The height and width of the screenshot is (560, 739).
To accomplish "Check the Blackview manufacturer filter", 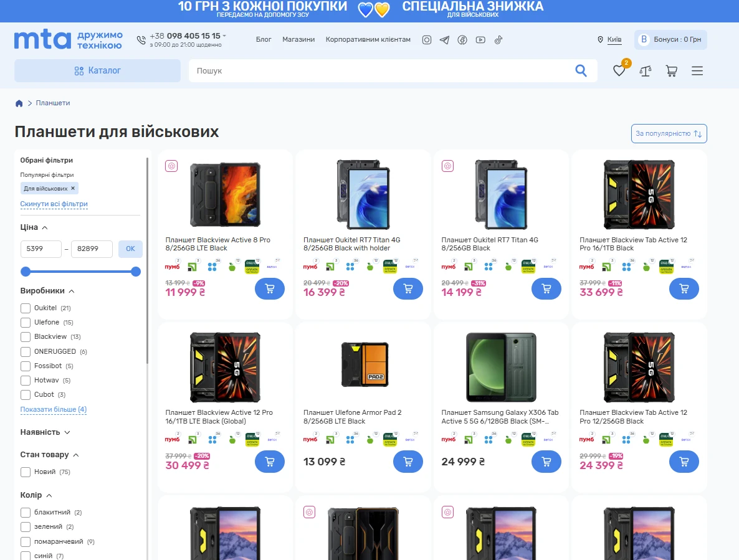I will click(26, 337).
